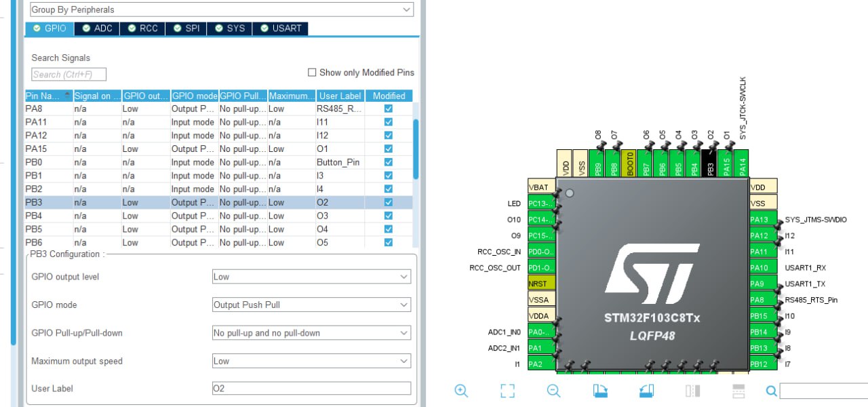Viewport: 868px width, 407px height.
Task: Fit the pinout view to the window
Action: click(507, 391)
